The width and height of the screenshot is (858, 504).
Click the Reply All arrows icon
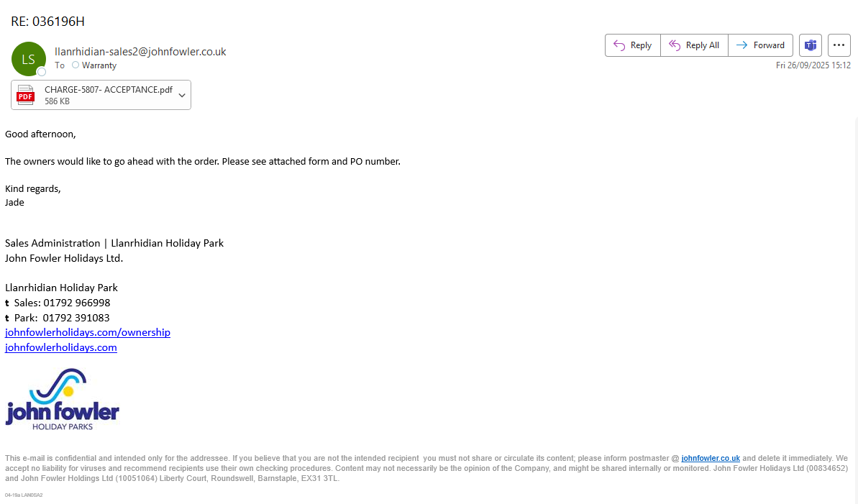pos(675,45)
